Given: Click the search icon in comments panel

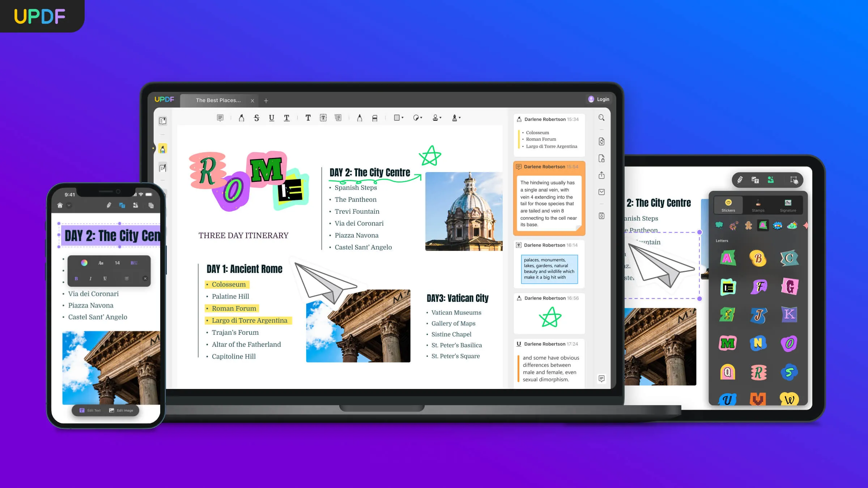Looking at the screenshot, I should pos(601,119).
